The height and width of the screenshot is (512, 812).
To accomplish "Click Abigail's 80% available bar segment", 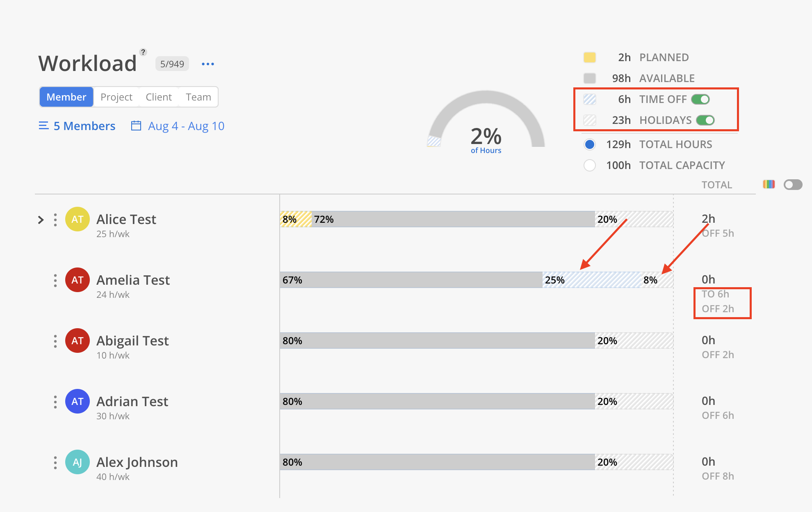I will pyautogui.click(x=437, y=341).
